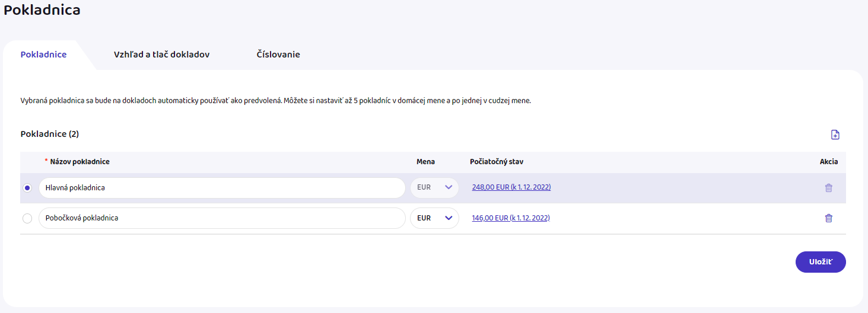Click the Pokladnice (2) section heading
The height and width of the screenshot is (313, 868).
[x=50, y=134]
